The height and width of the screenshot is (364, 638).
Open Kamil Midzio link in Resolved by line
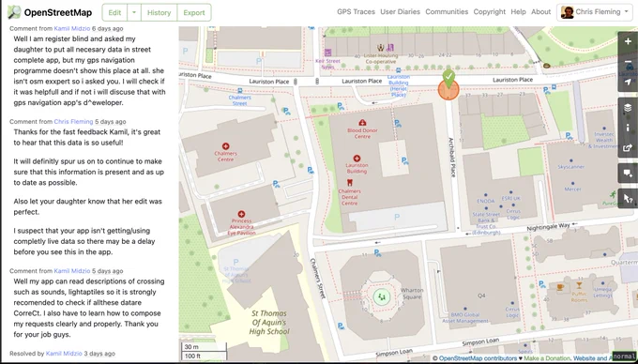click(x=64, y=354)
